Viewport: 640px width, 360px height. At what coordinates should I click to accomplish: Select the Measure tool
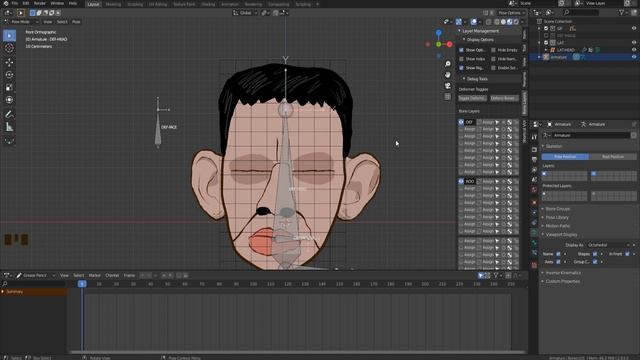click(x=9, y=127)
